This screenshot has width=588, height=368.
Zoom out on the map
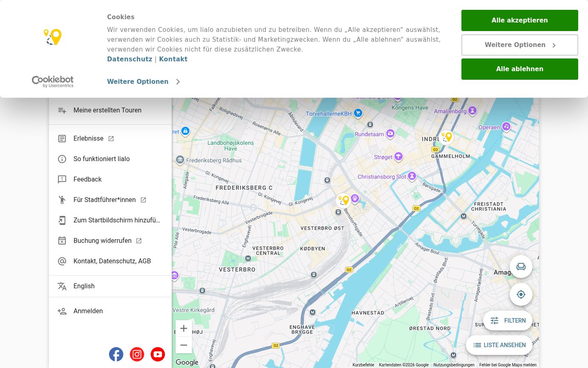pos(184,345)
